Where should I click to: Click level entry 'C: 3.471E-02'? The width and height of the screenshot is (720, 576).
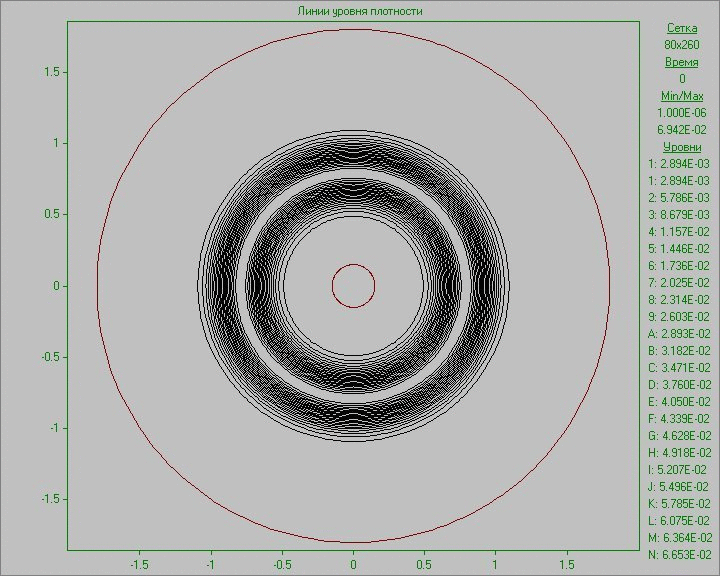pos(680,368)
